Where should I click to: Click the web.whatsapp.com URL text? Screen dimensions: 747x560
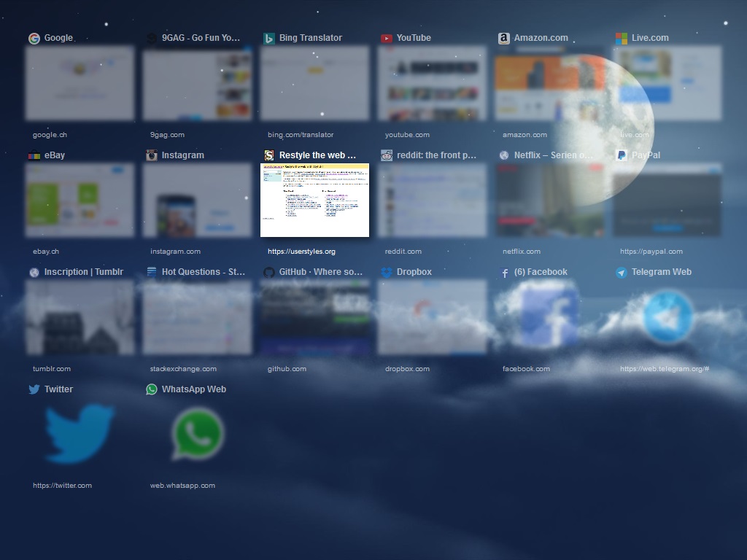[182, 486]
